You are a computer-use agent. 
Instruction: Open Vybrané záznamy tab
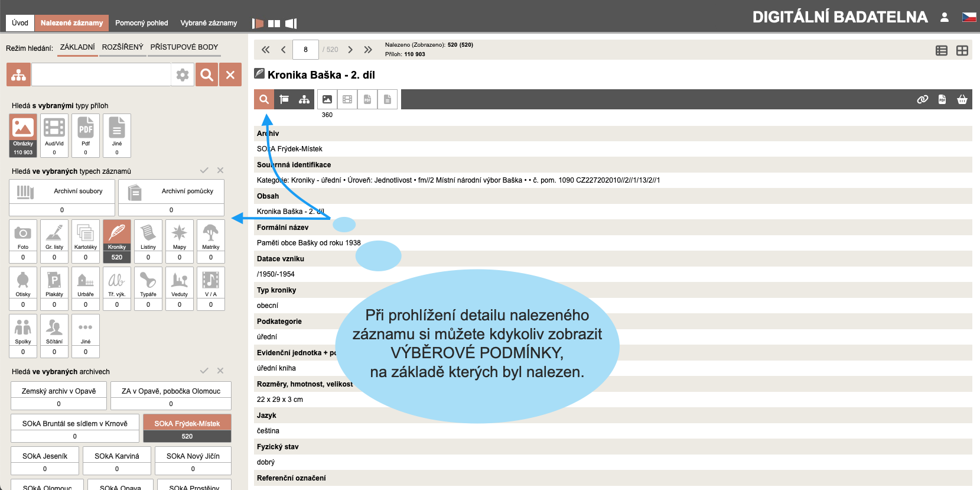click(209, 23)
